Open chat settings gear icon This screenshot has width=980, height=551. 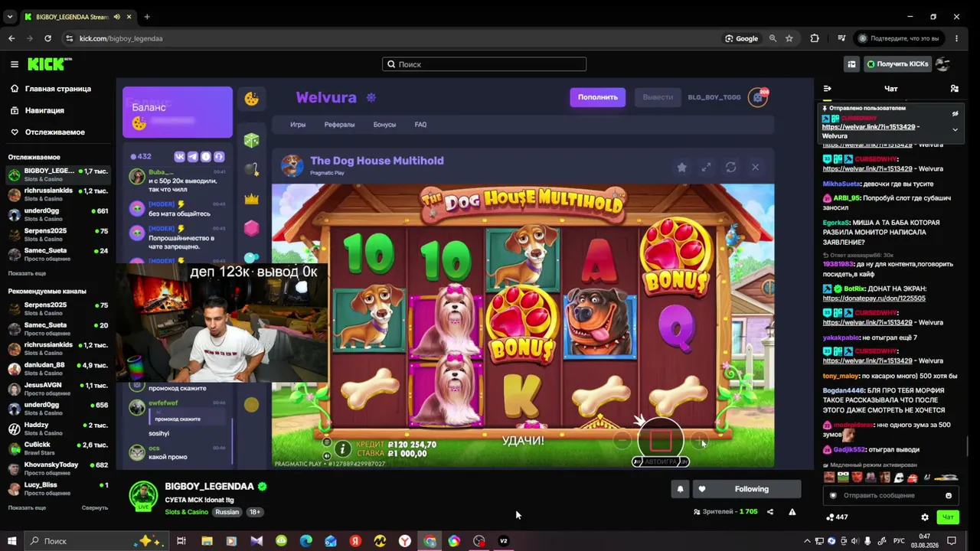coord(925,517)
